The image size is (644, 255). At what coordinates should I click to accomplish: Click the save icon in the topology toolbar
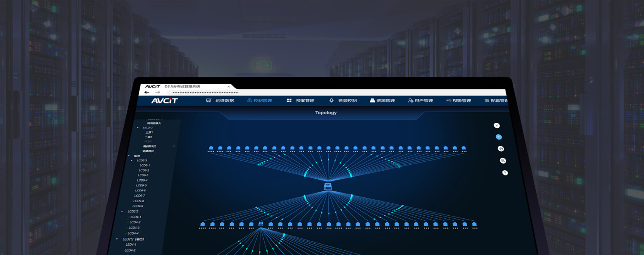[x=503, y=161]
